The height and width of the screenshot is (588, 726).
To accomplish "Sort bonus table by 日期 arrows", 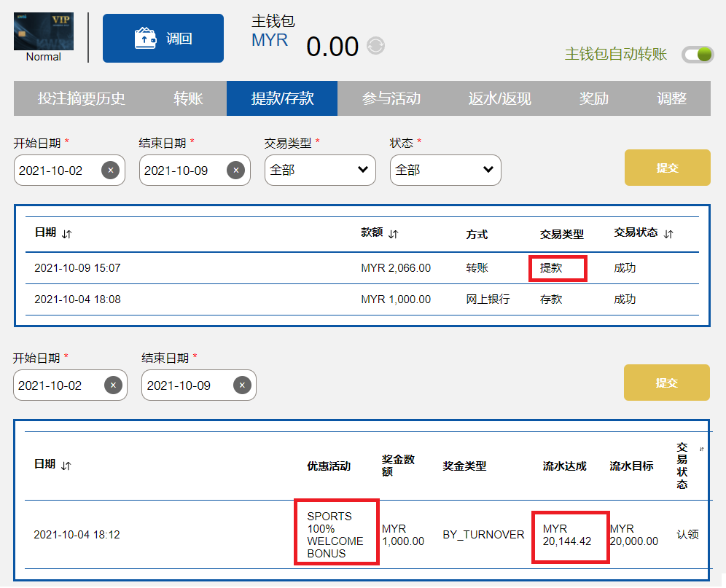I will pyautogui.click(x=67, y=466).
